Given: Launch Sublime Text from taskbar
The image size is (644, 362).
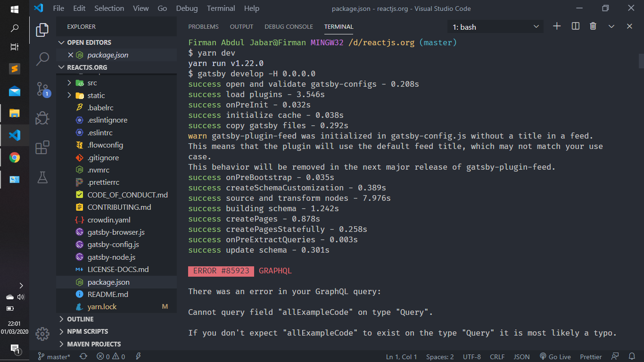Looking at the screenshot, I should click(15, 69).
